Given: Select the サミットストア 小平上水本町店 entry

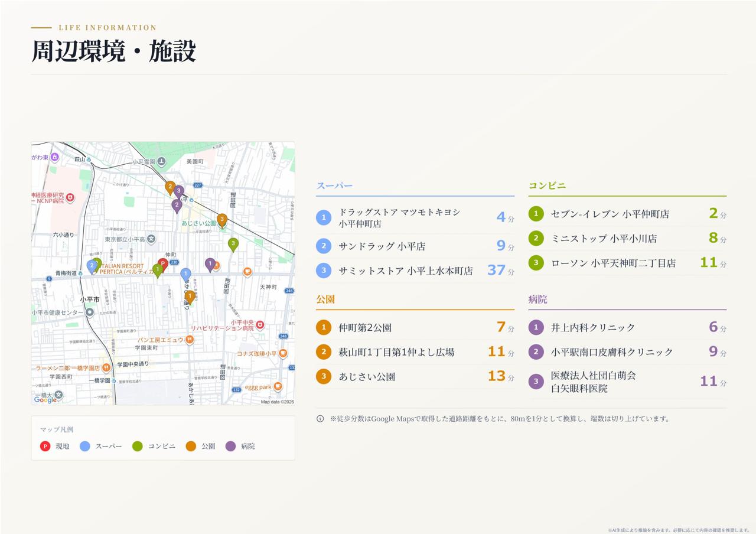Looking at the screenshot, I should pyautogui.click(x=415, y=271).
